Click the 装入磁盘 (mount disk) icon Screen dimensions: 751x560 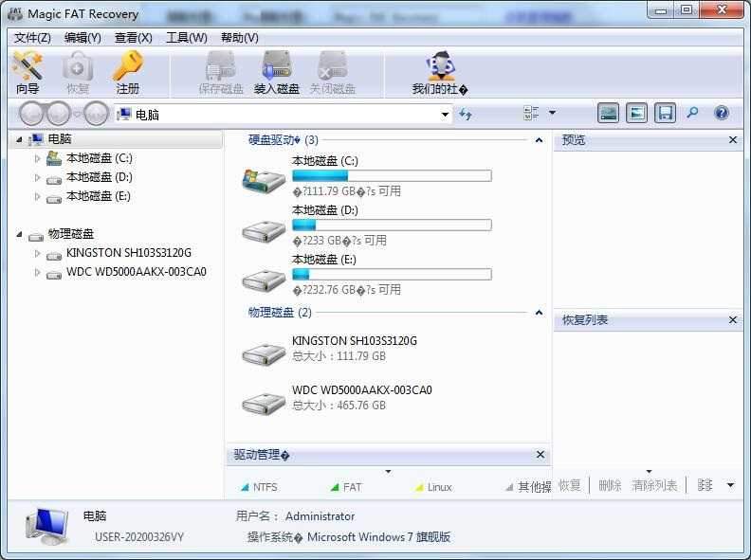pyautogui.click(x=277, y=73)
